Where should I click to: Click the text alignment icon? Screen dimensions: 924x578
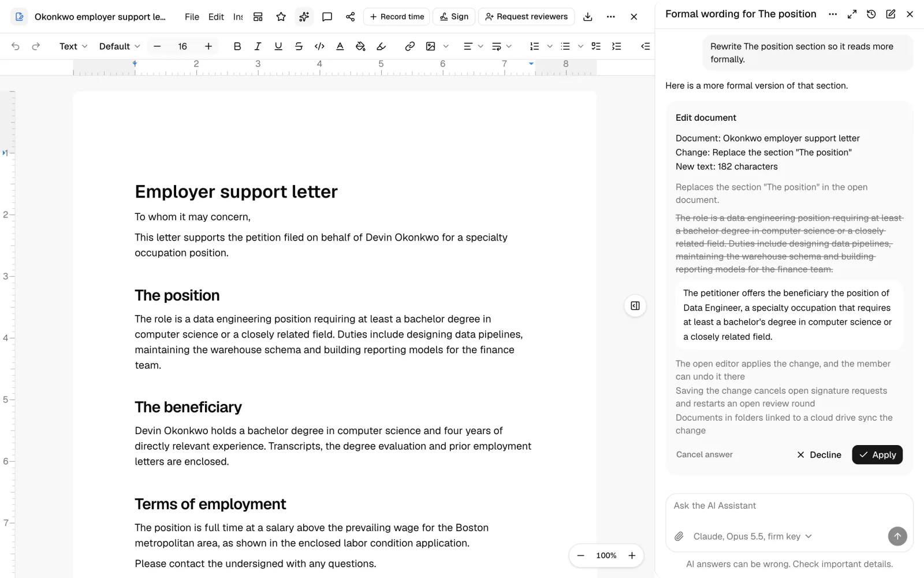tap(468, 46)
